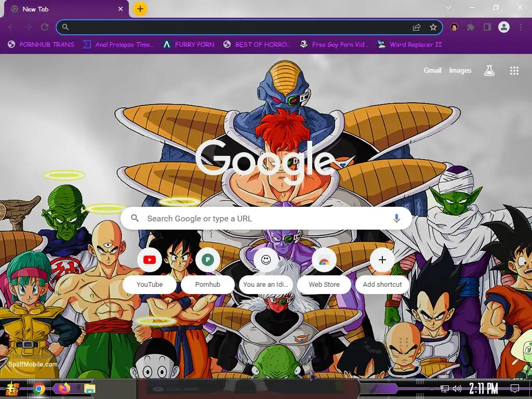Open volume control in system tray
The image size is (532, 399).
(x=457, y=389)
